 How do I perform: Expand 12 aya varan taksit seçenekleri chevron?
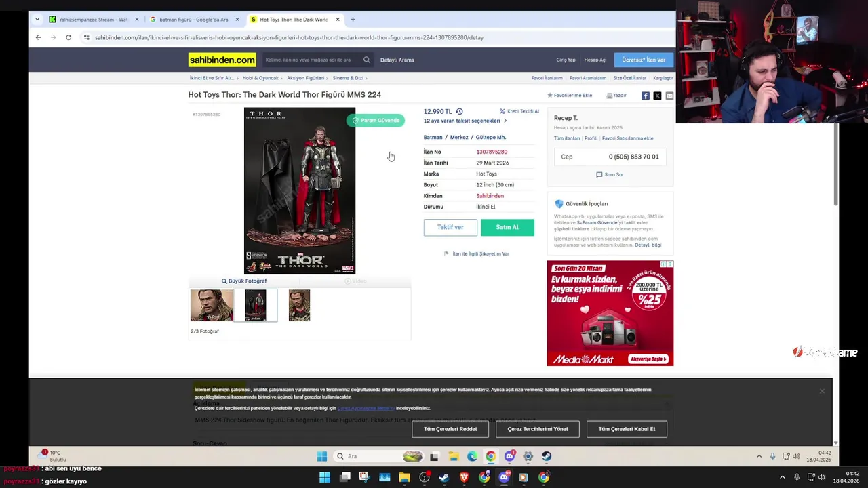[505, 121]
